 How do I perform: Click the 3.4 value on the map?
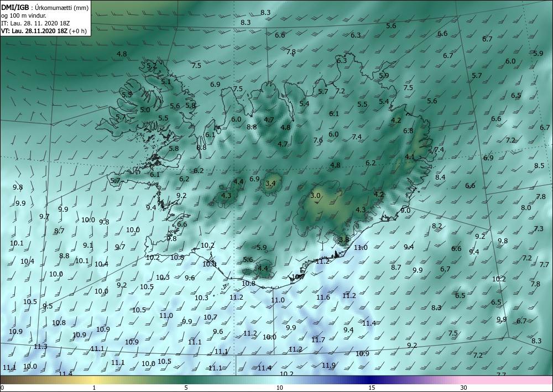coord(270,183)
